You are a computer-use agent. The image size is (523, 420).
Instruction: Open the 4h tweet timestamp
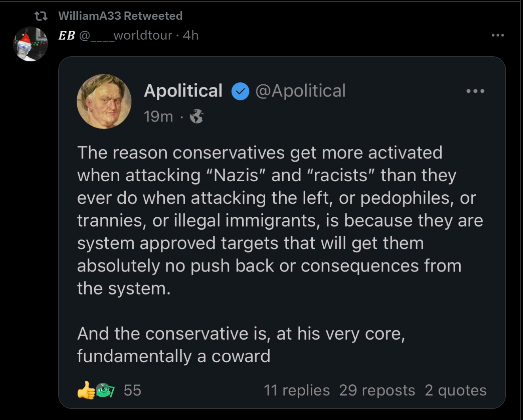(191, 35)
